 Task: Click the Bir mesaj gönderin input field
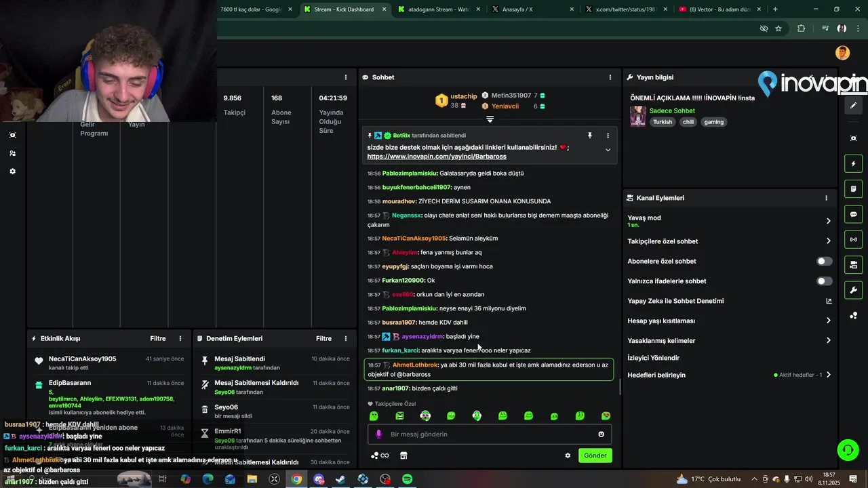tap(490, 434)
